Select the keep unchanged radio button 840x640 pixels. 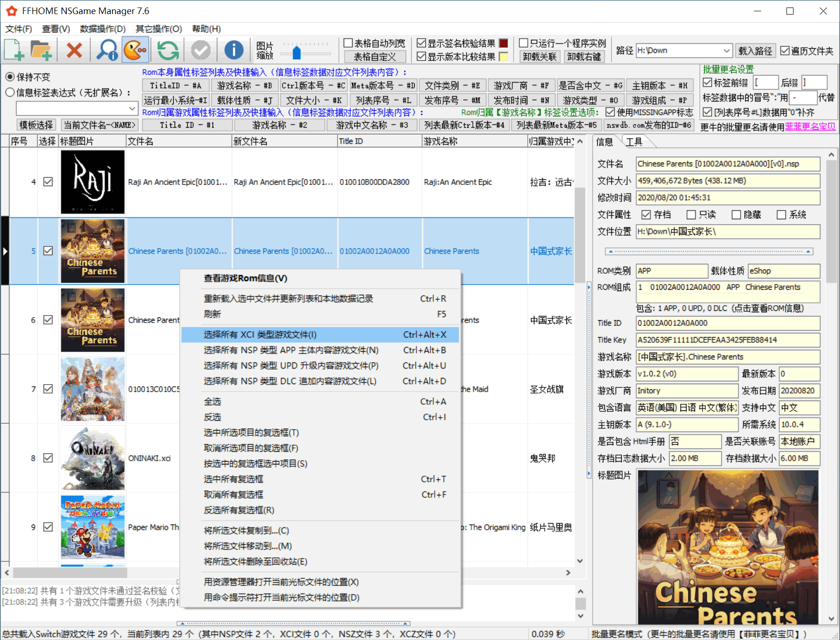click(x=10, y=77)
